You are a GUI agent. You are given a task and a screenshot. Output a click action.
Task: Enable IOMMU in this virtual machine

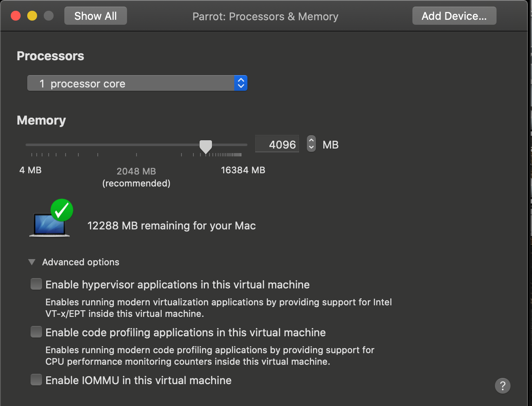36,380
